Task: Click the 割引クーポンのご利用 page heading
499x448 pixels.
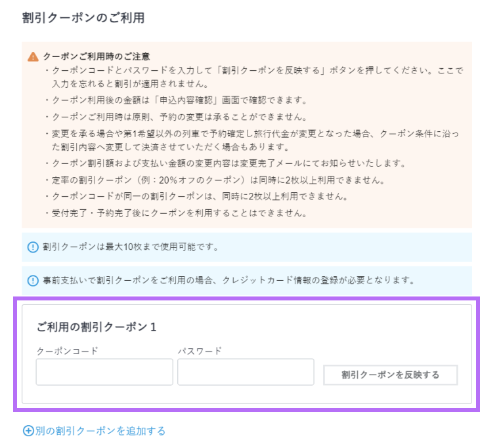Action: click(x=83, y=18)
